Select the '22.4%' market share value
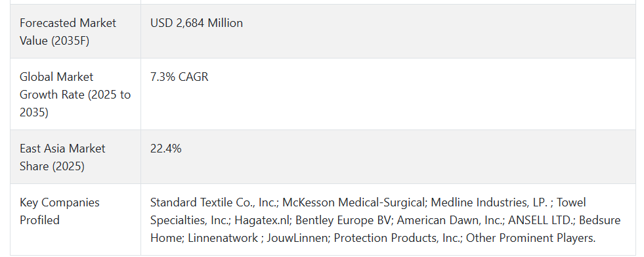The width and height of the screenshot is (644, 257). click(x=165, y=149)
